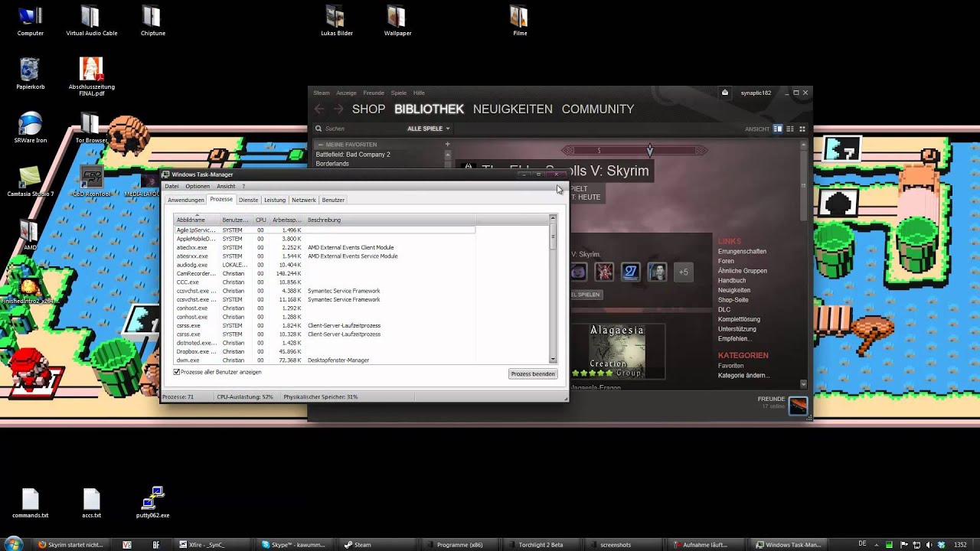Open the Filme desktop folder
The image size is (980, 551).
(520, 17)
